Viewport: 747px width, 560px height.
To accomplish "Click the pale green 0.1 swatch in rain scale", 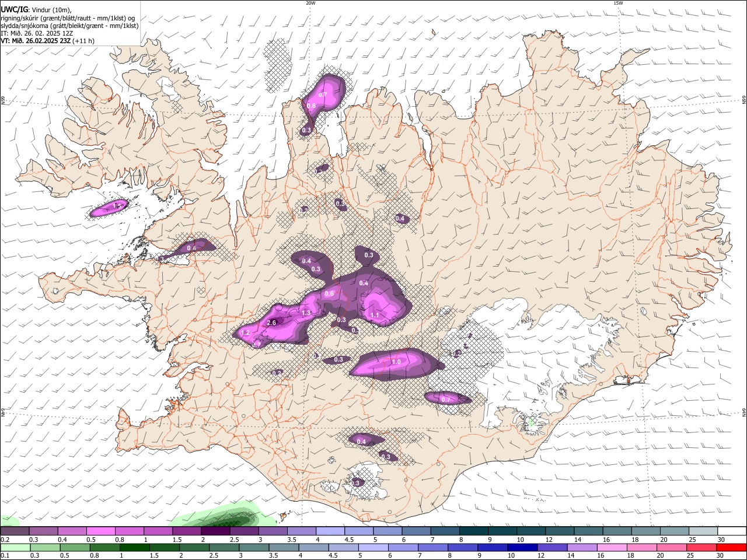I will point(15,547).
